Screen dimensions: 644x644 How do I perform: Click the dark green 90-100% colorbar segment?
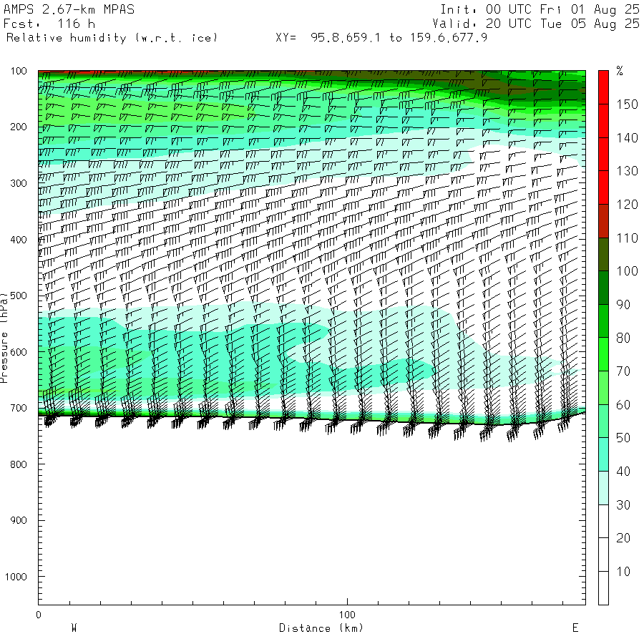(x=603, y=288)
